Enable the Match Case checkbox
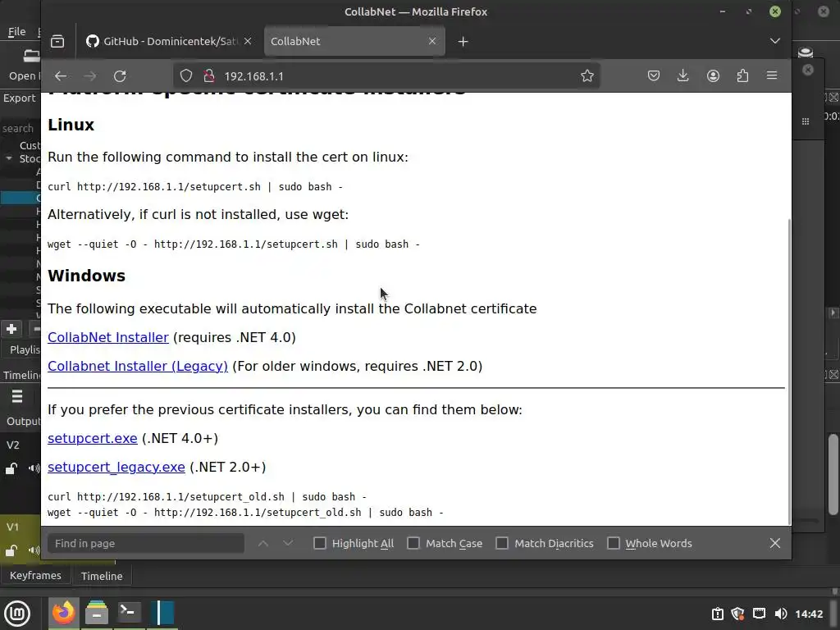Viewport: 840px width, 630px height. pos(413,543)
